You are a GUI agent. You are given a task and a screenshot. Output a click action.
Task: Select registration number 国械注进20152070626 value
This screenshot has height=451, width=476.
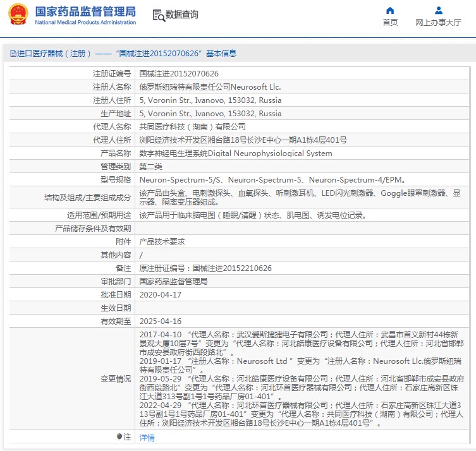(179, 74)
